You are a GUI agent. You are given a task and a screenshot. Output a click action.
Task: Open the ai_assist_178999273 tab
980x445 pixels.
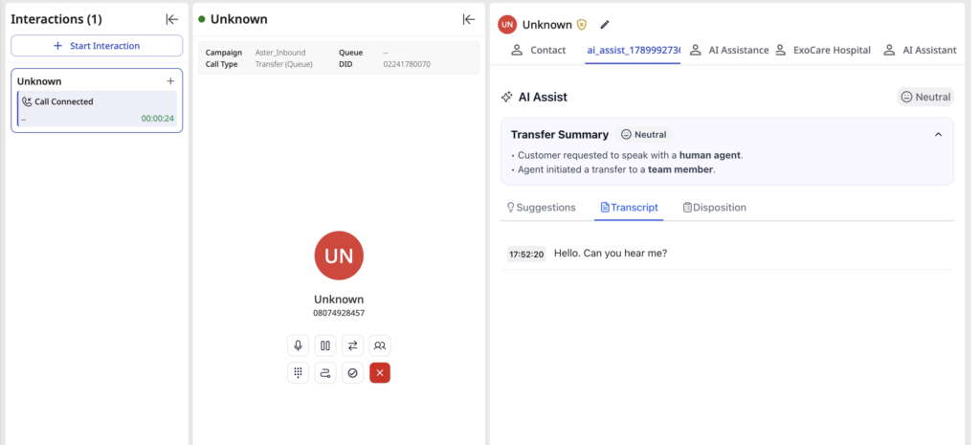pos(634,50)
